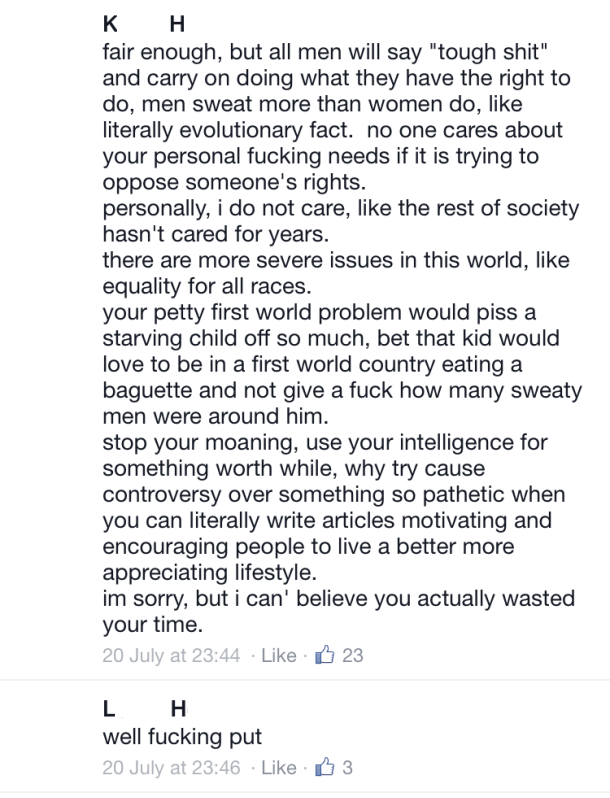Screen dimensions: 610x798
Task: Click the "fair enough, but all men" line
Action: pyautogui.click(x=325, y=52)
